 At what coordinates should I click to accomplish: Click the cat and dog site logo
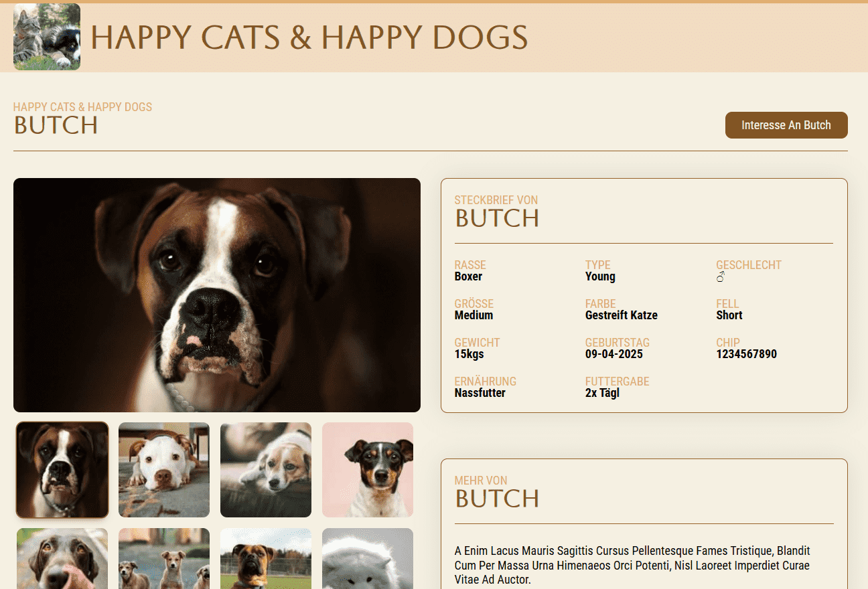pyautogui.click(x=47, y=37)
